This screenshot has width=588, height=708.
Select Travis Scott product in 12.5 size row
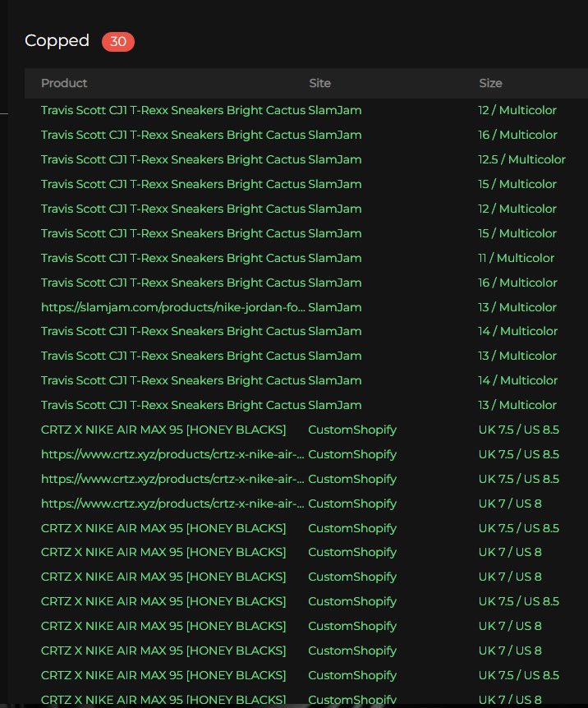coord(173,159)
